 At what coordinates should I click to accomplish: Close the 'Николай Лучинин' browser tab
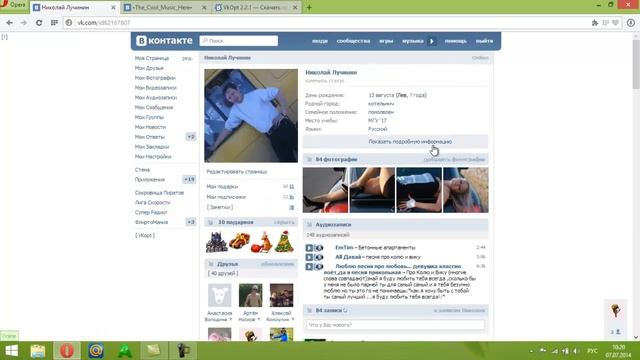(x=113, y=7)
